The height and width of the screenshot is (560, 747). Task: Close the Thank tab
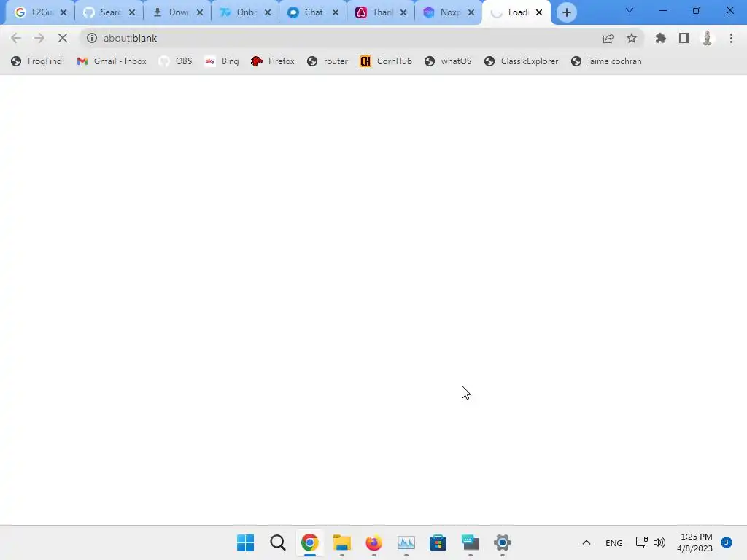[x=403, y=12]
